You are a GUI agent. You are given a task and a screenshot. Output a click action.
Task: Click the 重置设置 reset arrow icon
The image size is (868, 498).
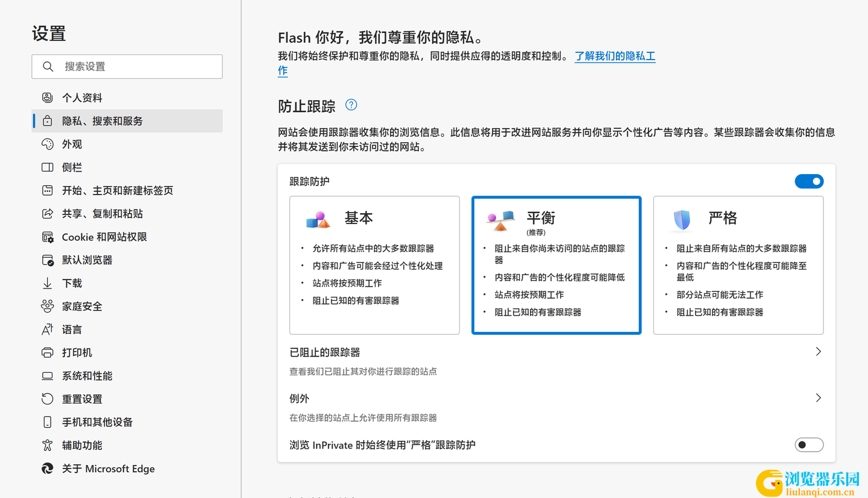coord(48,399)
